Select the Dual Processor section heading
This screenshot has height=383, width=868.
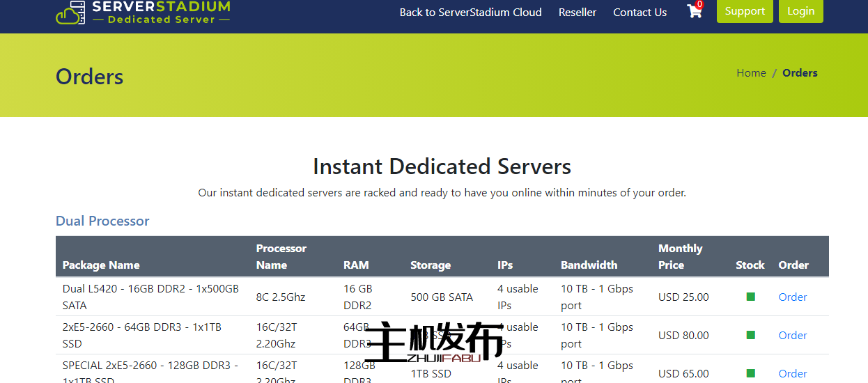pos(102,221)
